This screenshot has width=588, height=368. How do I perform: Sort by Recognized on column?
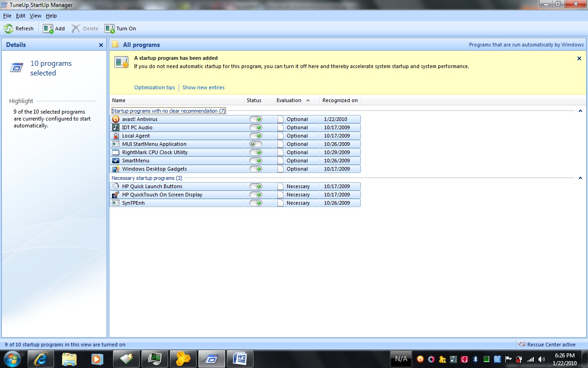[340, 100]
